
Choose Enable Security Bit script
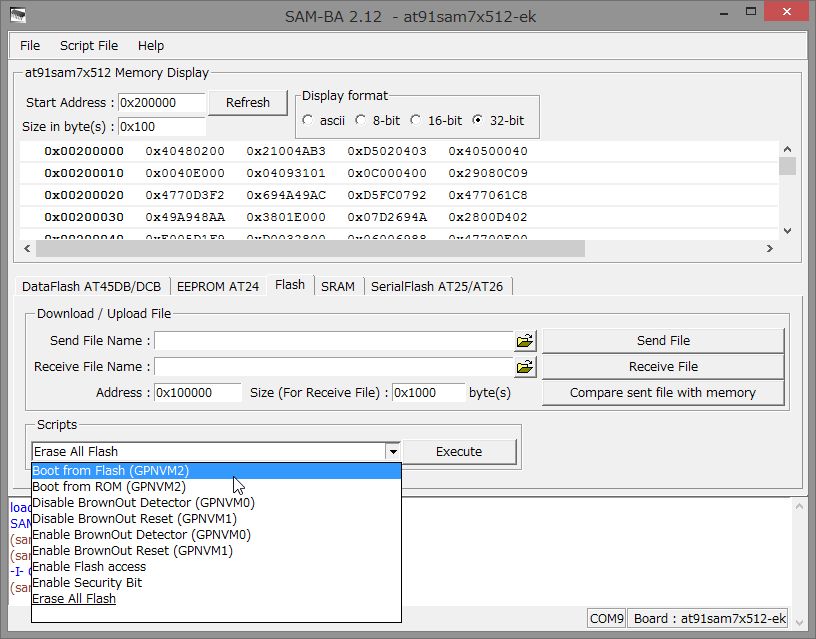coord(216,583)
